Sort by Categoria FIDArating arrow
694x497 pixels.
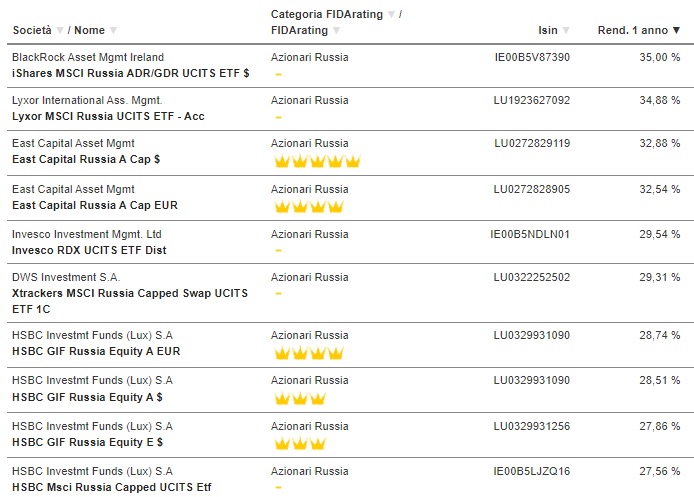coord(391,15)
